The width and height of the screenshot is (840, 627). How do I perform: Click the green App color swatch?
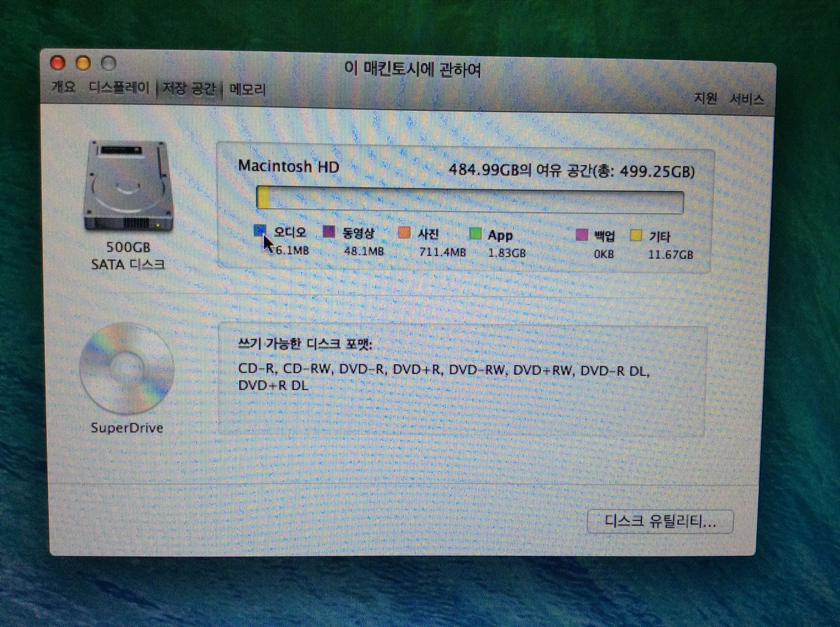click(x=475, y=234)
